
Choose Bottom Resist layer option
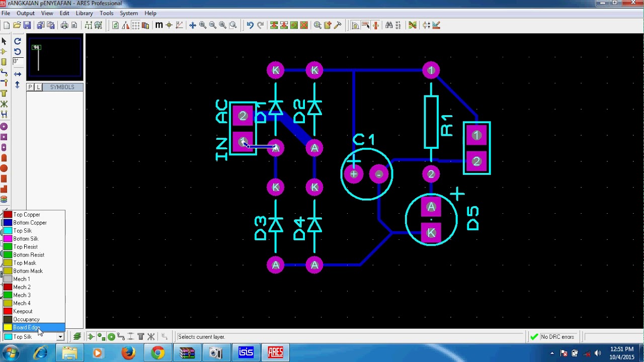tap(34, 255)
